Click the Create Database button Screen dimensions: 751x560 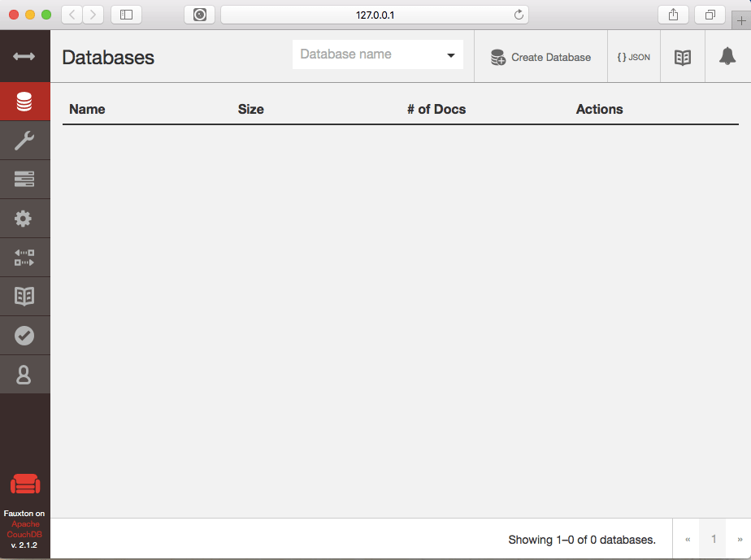point(540,57)
